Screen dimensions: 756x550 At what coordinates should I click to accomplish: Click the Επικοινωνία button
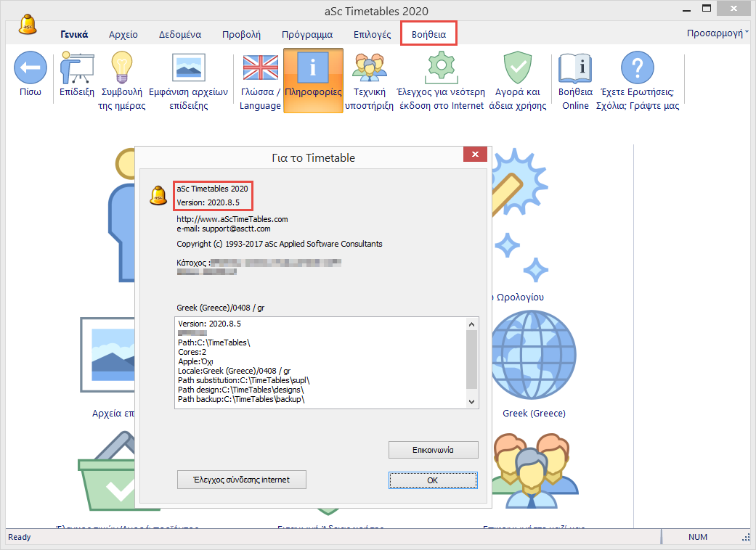click(x=433, y=450)
